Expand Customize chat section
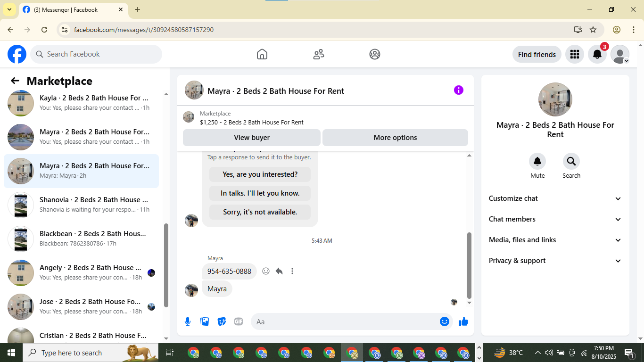The height and width of the screenshot is (362, 644). click(555, 198)
